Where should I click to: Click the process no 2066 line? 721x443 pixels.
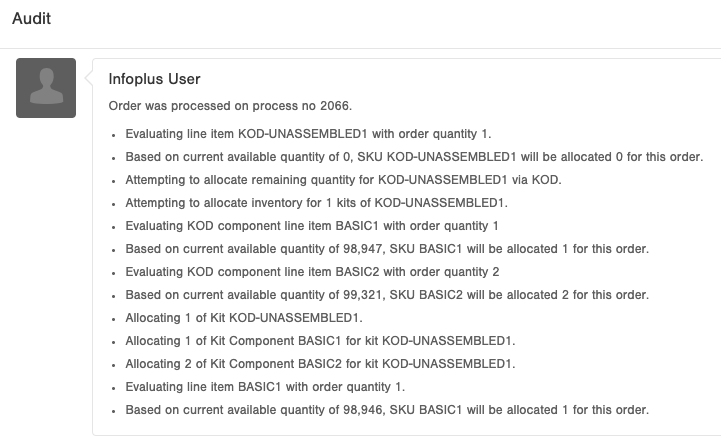point(230,106)
